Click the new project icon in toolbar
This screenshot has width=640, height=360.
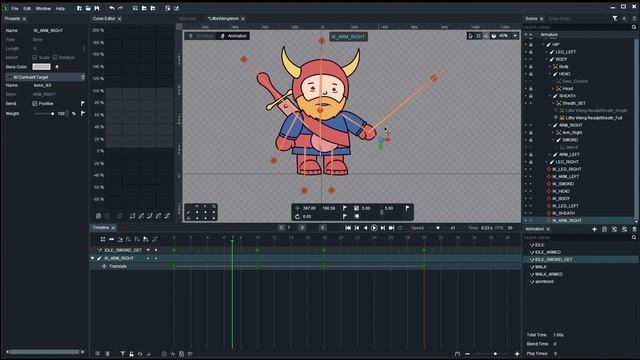[79, 8]
